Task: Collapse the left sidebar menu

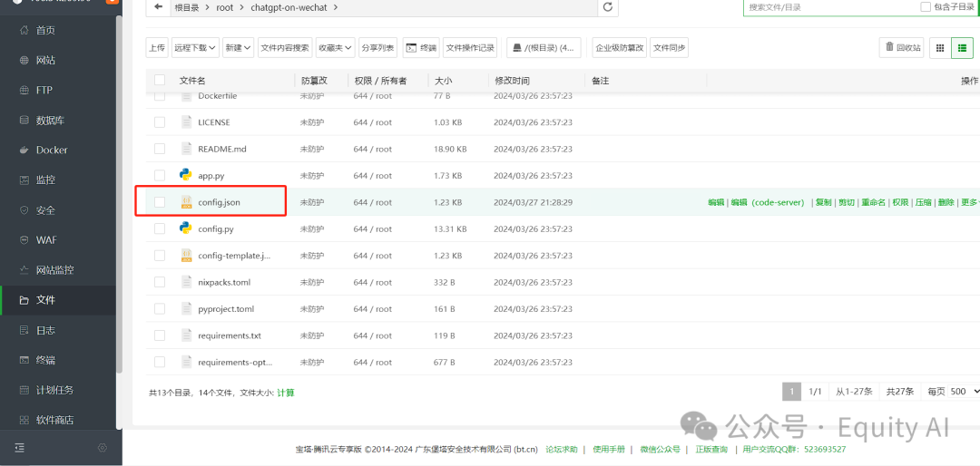Action: point(20,448)
